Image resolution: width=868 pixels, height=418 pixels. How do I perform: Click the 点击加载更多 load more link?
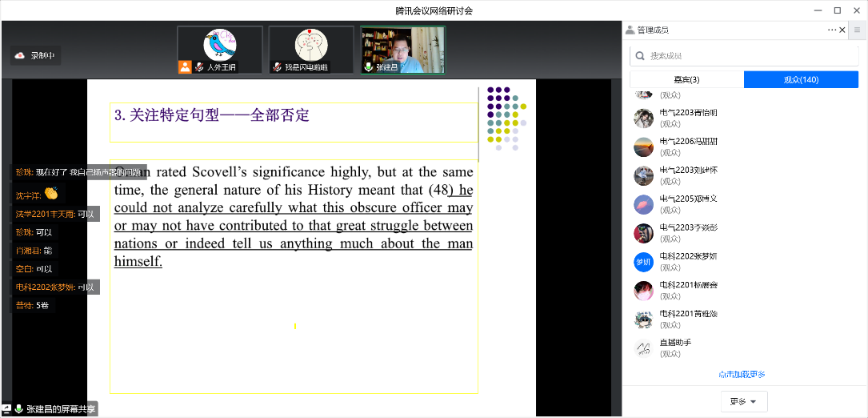742,374
